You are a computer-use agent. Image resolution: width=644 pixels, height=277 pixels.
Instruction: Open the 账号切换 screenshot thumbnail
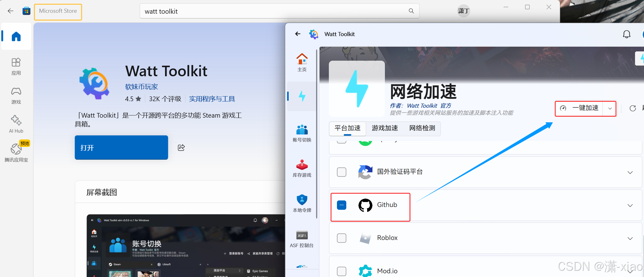click(x=186, y=246)
